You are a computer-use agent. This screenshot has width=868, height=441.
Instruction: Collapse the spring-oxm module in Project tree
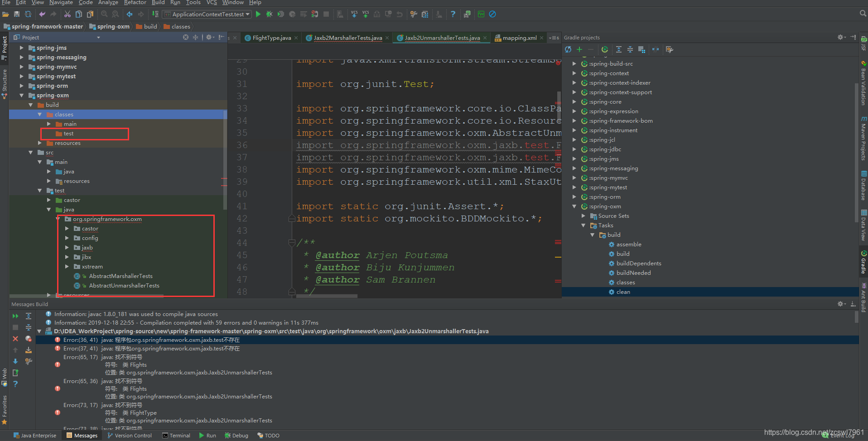point(21,95)
